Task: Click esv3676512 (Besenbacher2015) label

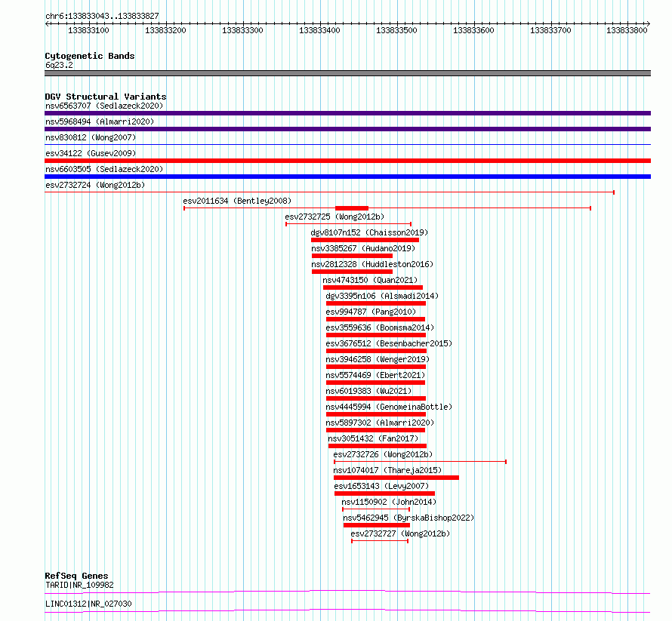Action: 389,343
